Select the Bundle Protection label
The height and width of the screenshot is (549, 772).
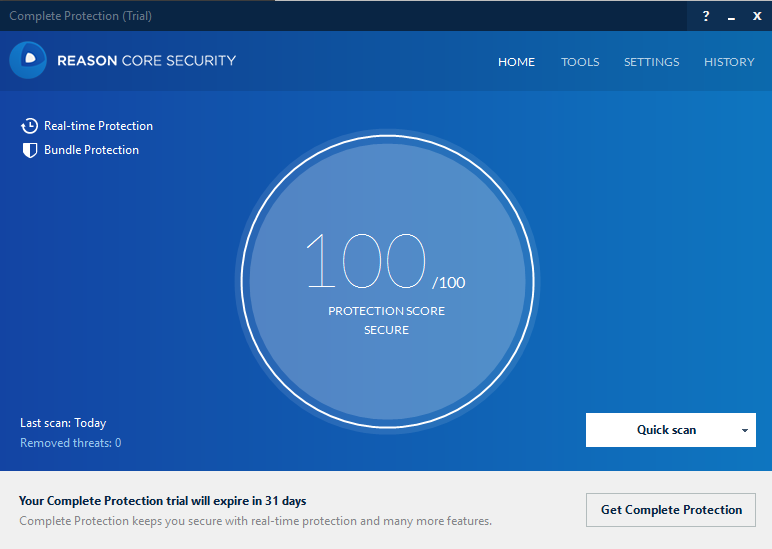[91, 150]
